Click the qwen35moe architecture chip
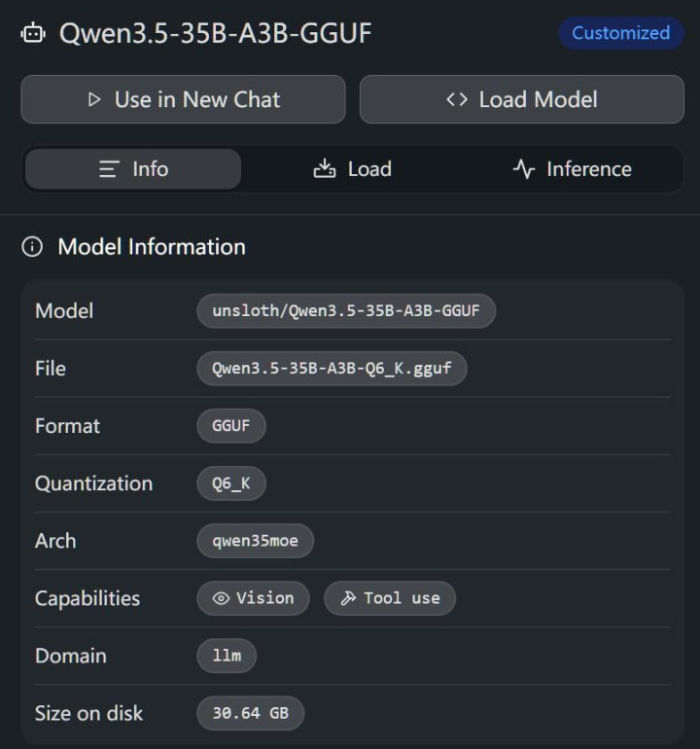The height and width of the screenshot is (749, 700). pyautogui.click(x=256, y=541)
